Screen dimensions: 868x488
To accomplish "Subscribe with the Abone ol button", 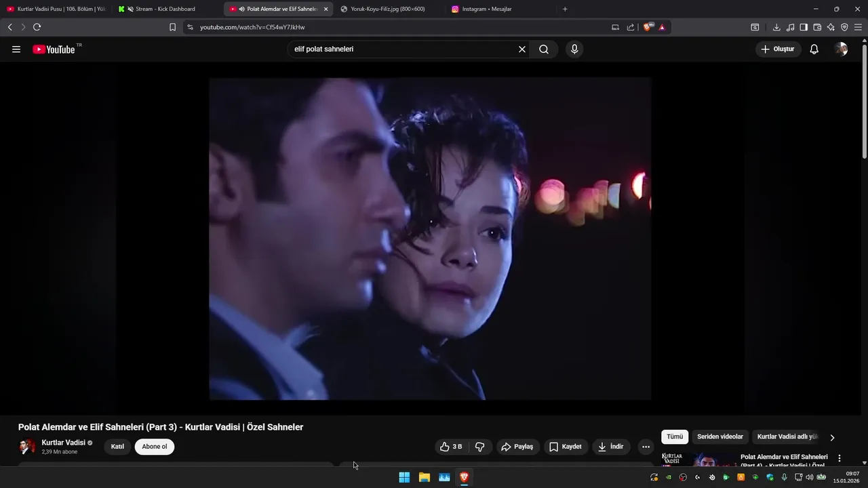I will [x=155, y=447].
